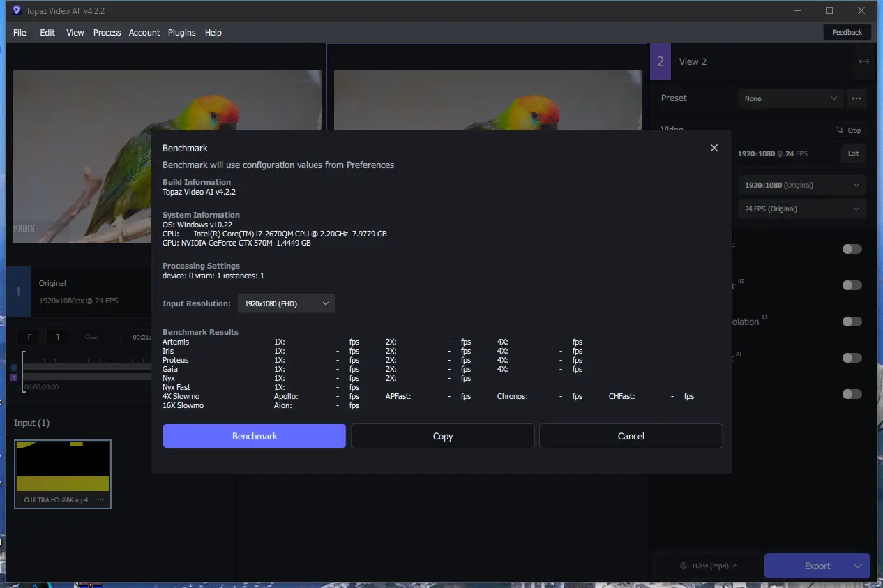883x588 pixels.
Task: Click the Nyx Fast row label
Action: point(176,387)
